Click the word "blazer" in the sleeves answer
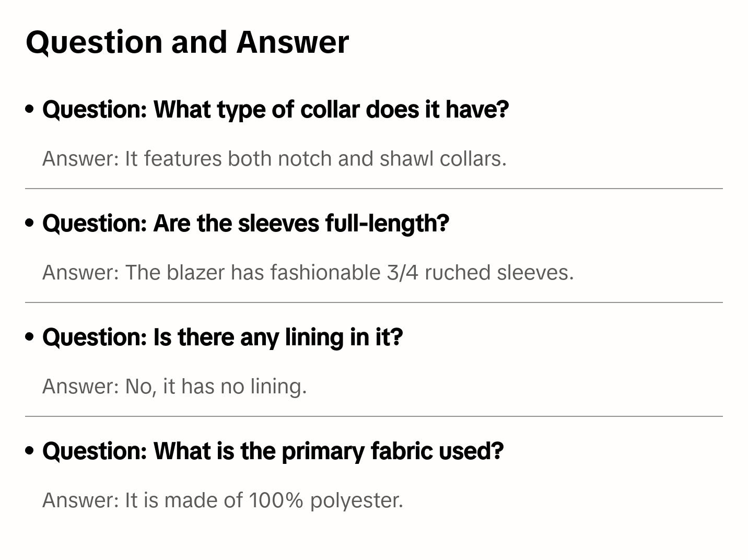 pos(195,273)
